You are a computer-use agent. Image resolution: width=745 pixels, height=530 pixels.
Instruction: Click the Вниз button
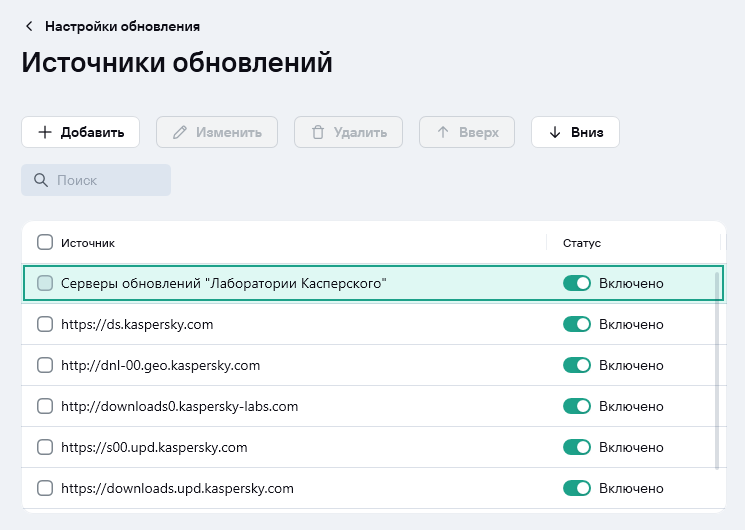point(575,132)
